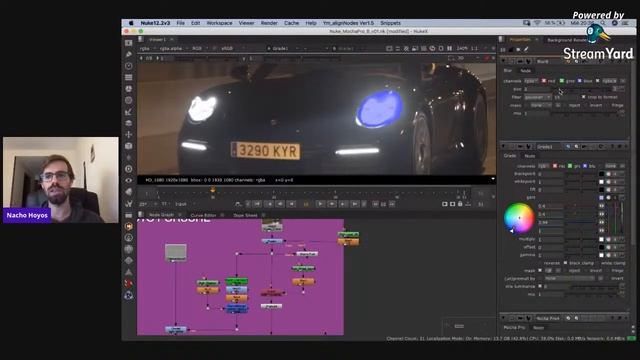The width and height of the screenshot is (640, 360).
Task: Collapse the Grade1 properties panel arrow
Action: [504, 147]
